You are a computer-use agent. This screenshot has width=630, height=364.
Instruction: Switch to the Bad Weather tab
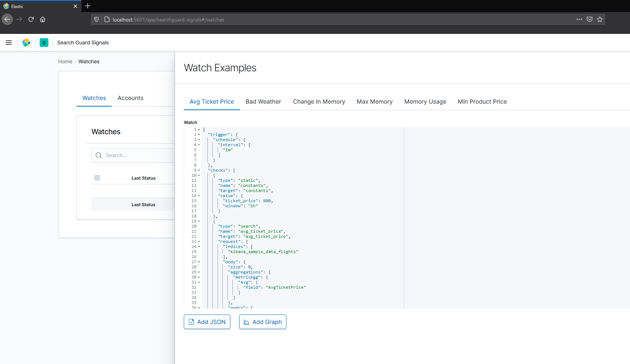264,102
